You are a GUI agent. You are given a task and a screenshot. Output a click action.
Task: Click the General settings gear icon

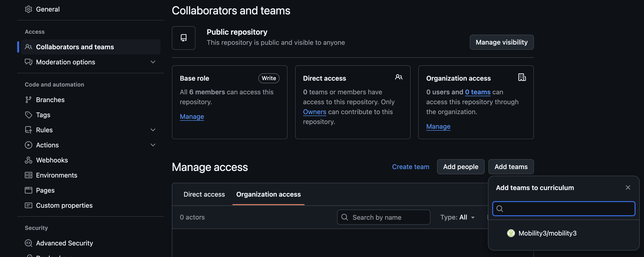tap(29, 9)
